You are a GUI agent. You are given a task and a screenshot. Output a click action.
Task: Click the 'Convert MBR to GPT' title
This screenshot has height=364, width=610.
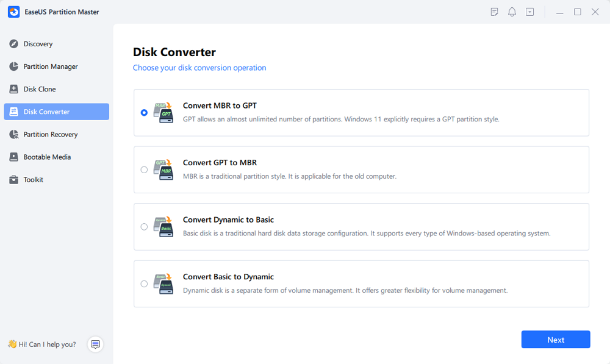[220, 105]
